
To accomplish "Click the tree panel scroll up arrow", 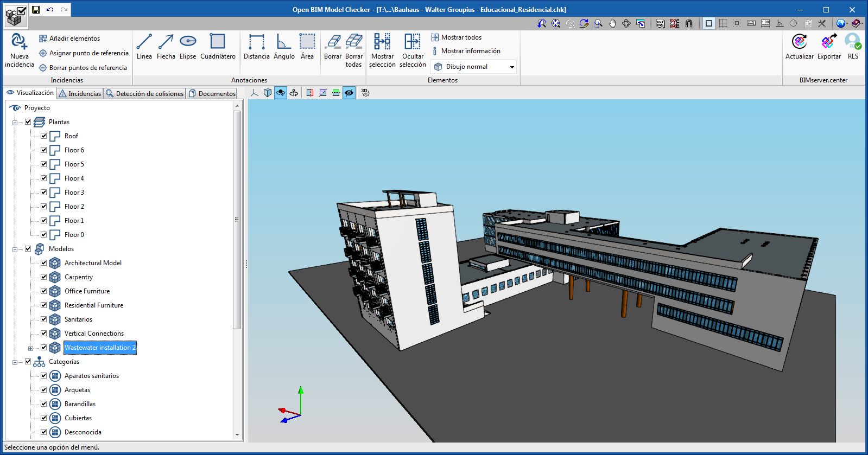I will click(x=237, y=106).
